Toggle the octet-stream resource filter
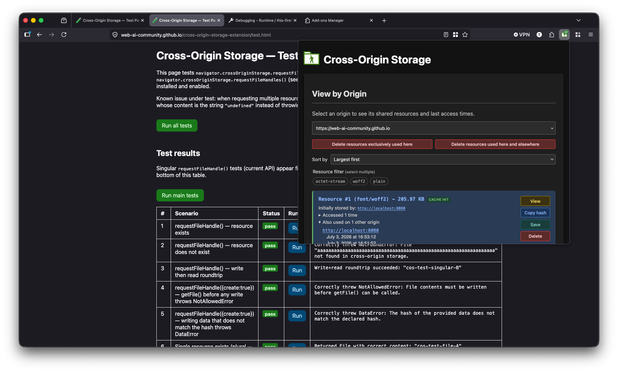 pos(330,181)
